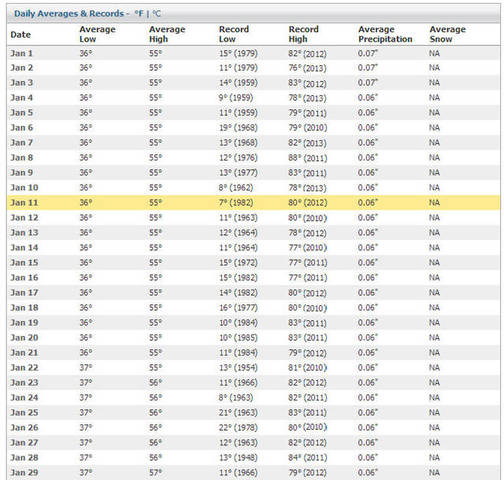Click the Average High column header
Screen dimensions: 504x480
click(167, 34)
